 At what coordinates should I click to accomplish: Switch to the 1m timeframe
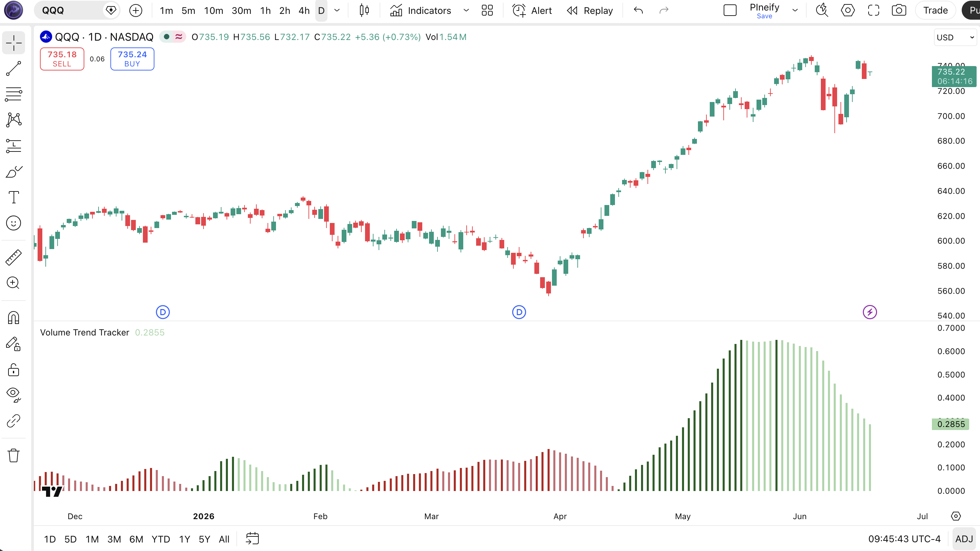(x=166, y=10)
